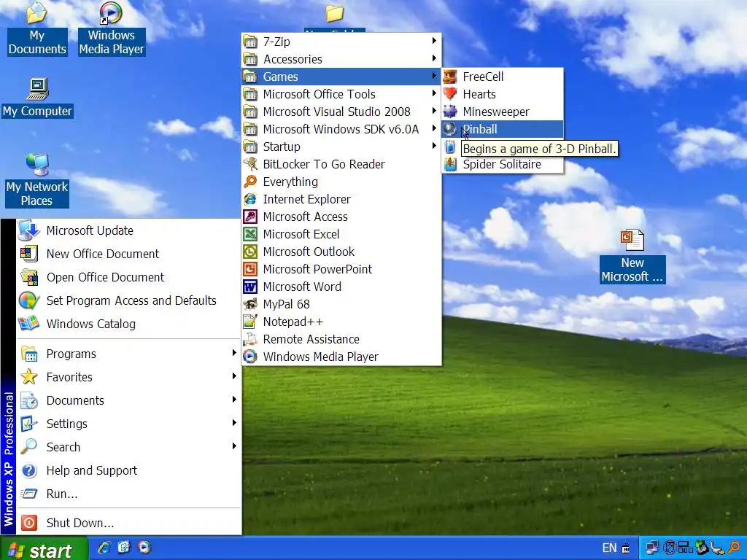Launch Microsoft Excel
The width and height of the screenshot is (747, 560).
tap(341, 234)
